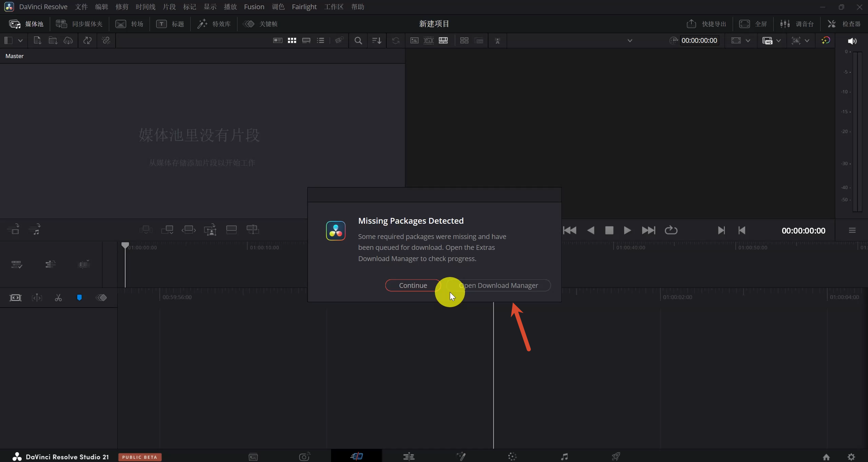This screenshot has width=868, height=462.
Task: Click the cloud sync icon
Action: pos(68,41)
